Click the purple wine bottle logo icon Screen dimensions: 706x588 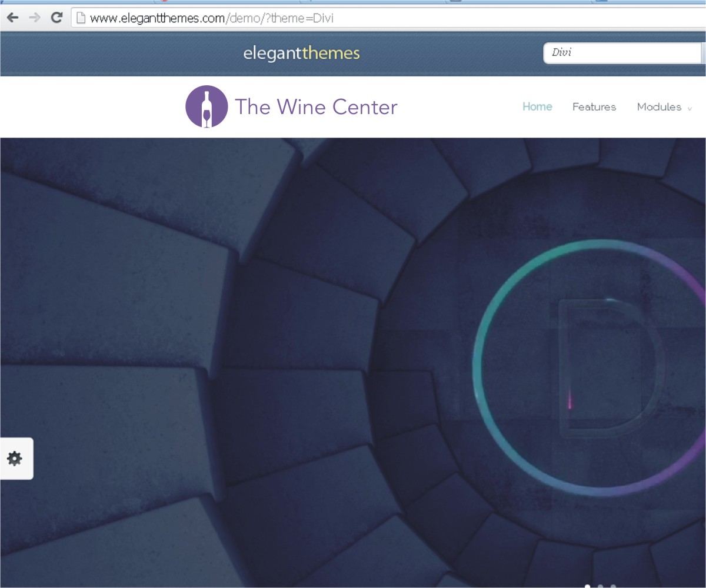[207, 106]
